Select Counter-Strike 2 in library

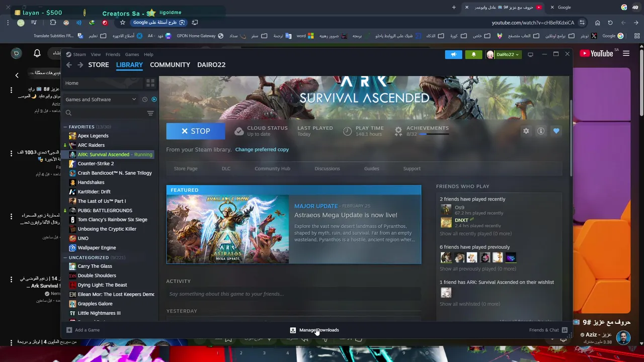tap(96, 163)
